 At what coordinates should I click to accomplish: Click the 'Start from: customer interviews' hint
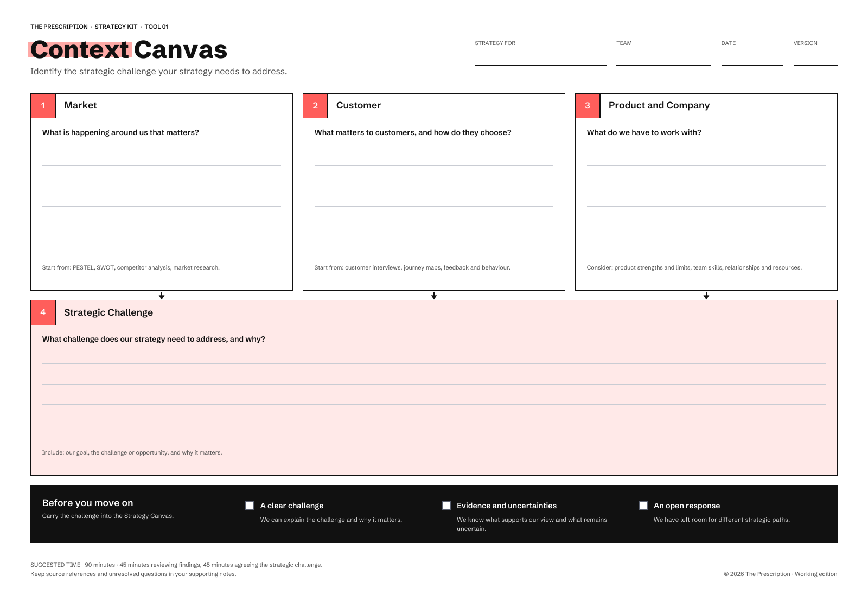[x=412, y=267]
